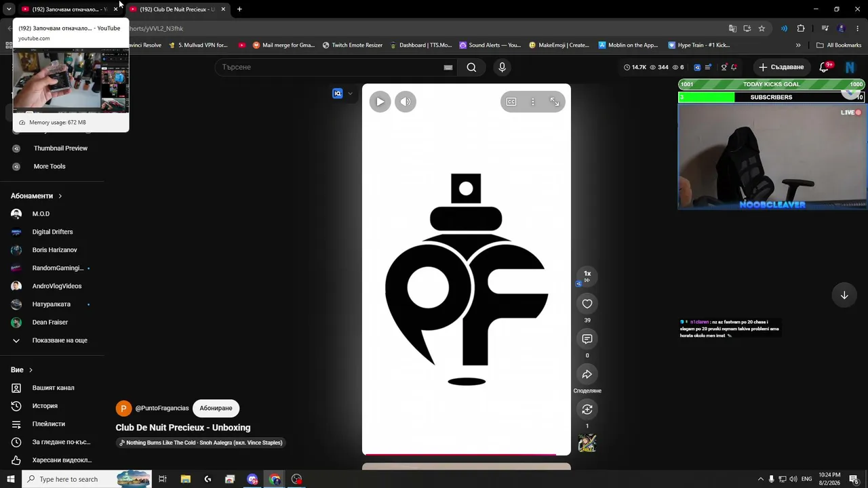This screenshot has width=868, height=488.
Task: Open the Hype Train bookmark
Action: (699, 45)
